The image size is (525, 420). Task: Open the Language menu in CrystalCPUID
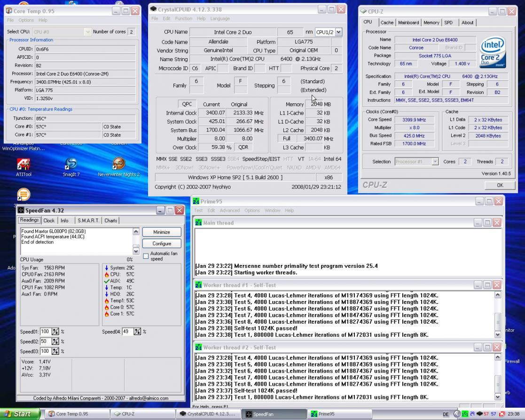pos(220,19)
